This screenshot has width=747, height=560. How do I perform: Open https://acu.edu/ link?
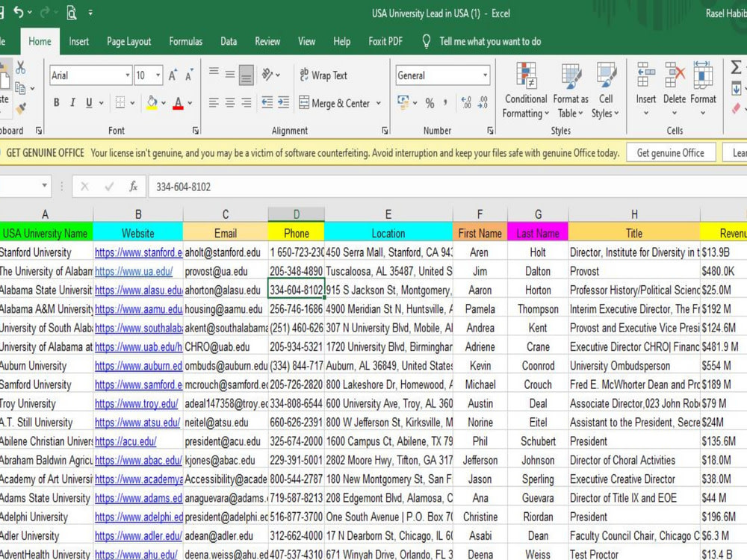(125, 441)
